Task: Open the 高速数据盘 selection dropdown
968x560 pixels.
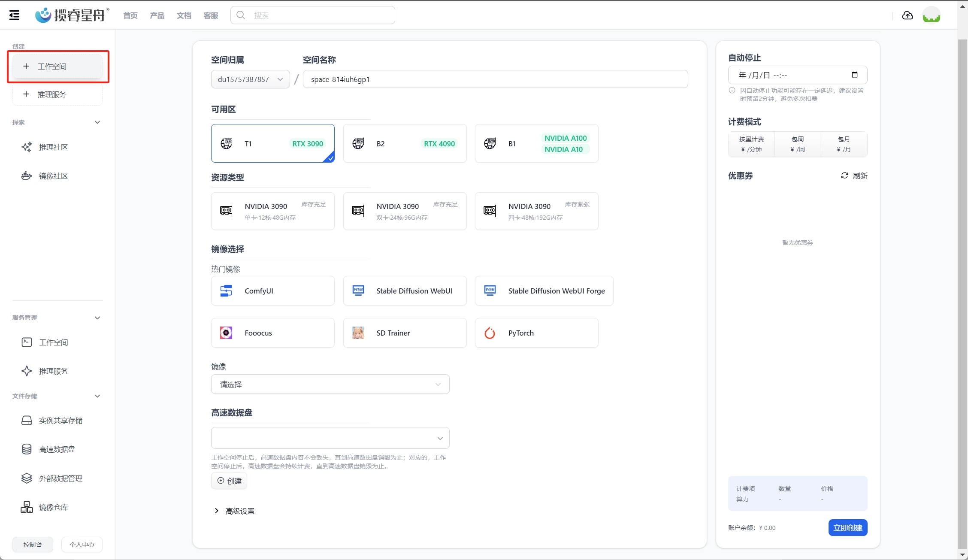Action: 330,438
